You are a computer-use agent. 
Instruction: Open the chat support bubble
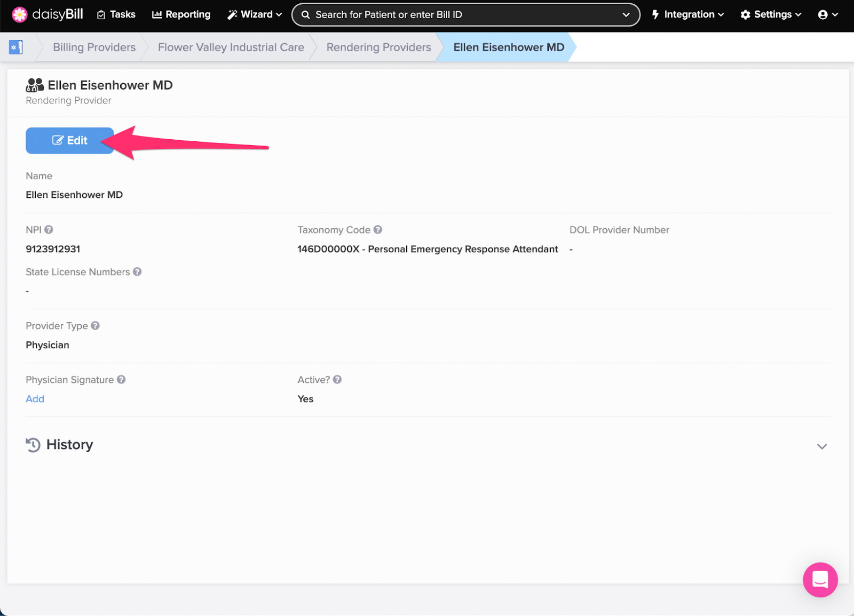point(820,580)
